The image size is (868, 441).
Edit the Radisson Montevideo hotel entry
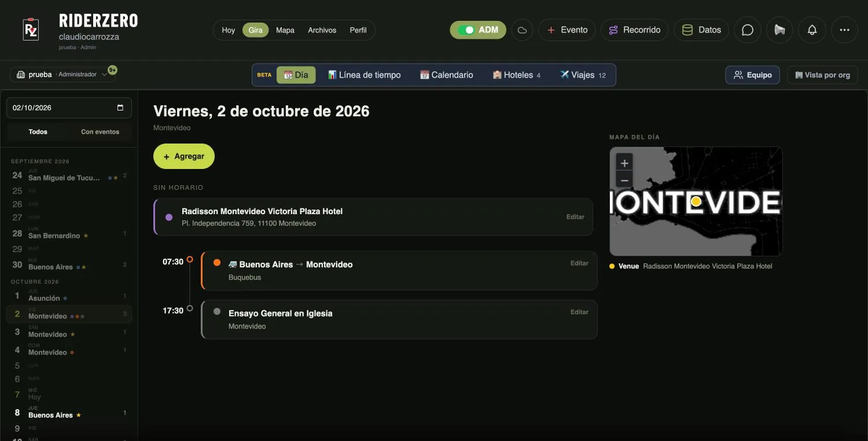pos(575,217)
